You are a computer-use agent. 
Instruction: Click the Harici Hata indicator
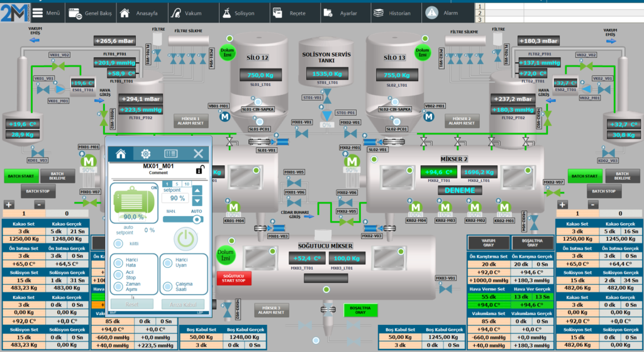point(118,263)
